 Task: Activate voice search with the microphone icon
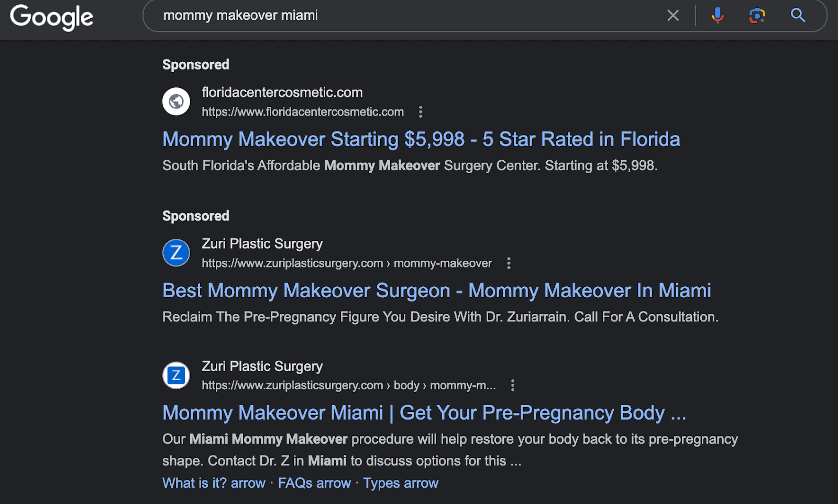[x=717, y=15]
